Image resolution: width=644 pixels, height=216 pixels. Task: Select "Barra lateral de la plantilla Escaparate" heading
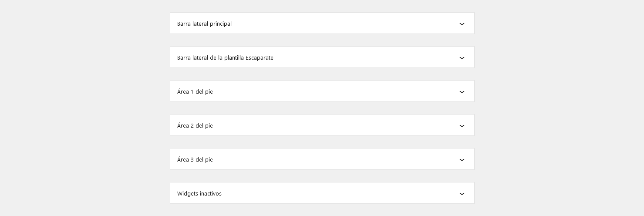pos(225,58)
